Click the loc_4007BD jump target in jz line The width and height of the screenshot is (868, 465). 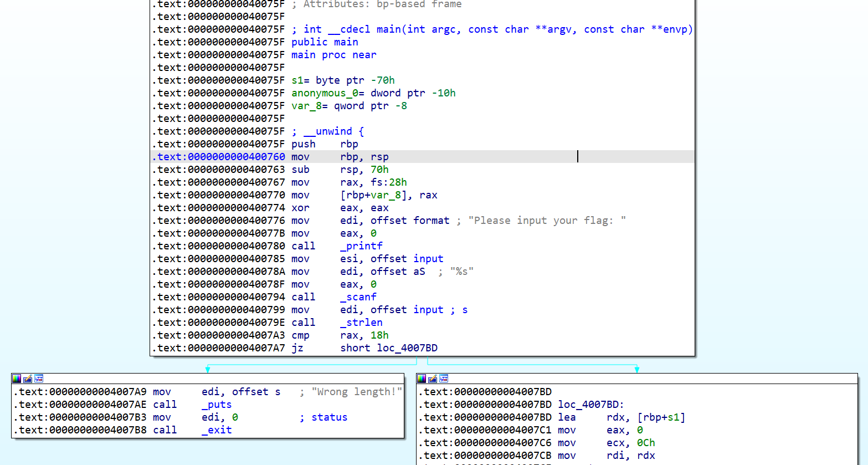click(407, 348)
